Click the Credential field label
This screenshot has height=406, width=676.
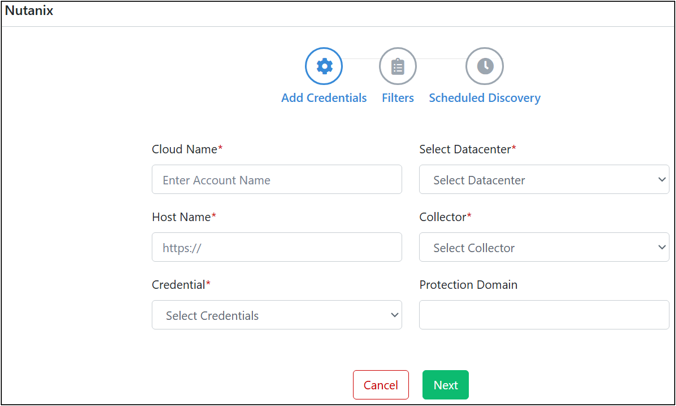[181, 284]
